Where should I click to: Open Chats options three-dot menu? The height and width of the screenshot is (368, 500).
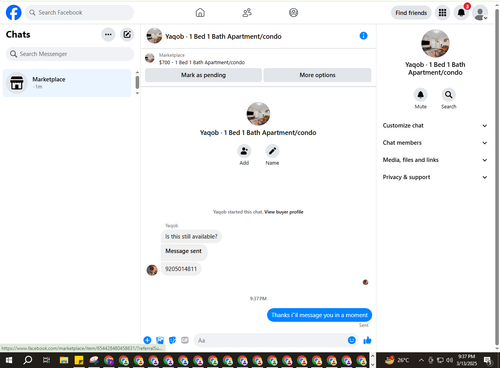[108, 34]
